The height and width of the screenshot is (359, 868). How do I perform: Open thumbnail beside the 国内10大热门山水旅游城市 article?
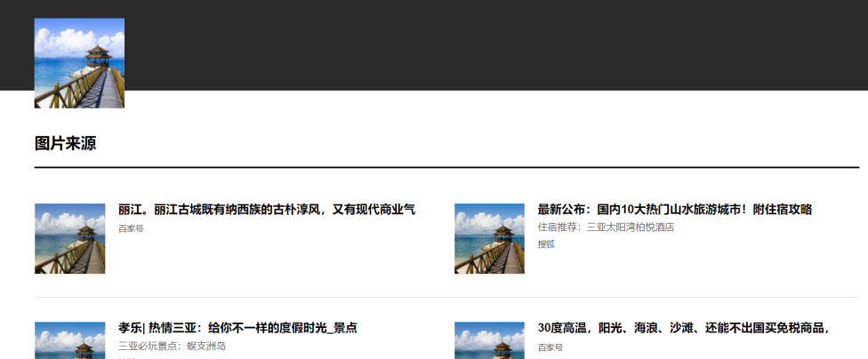pyautogui.click(x=489, y=238)
